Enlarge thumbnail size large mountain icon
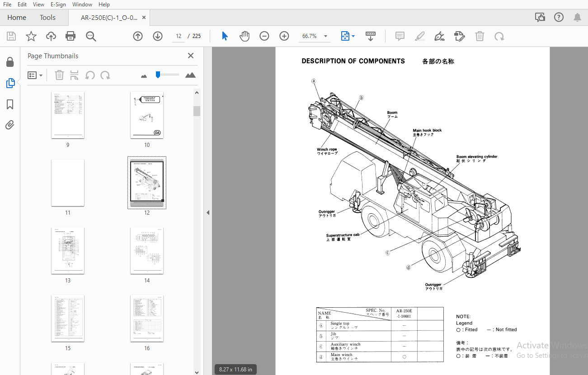The height and width of the screenshot is (375, 588). (191, 75)
